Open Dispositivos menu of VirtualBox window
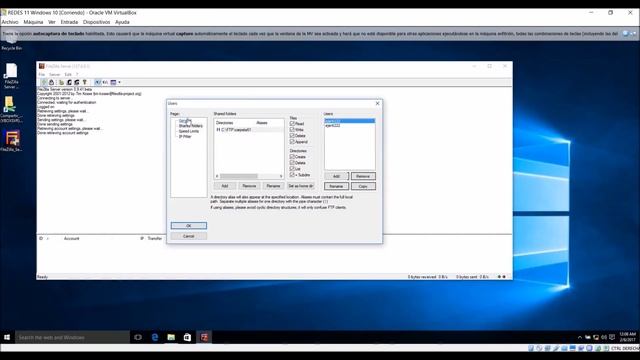640x360 pixels. pos(96,22)
